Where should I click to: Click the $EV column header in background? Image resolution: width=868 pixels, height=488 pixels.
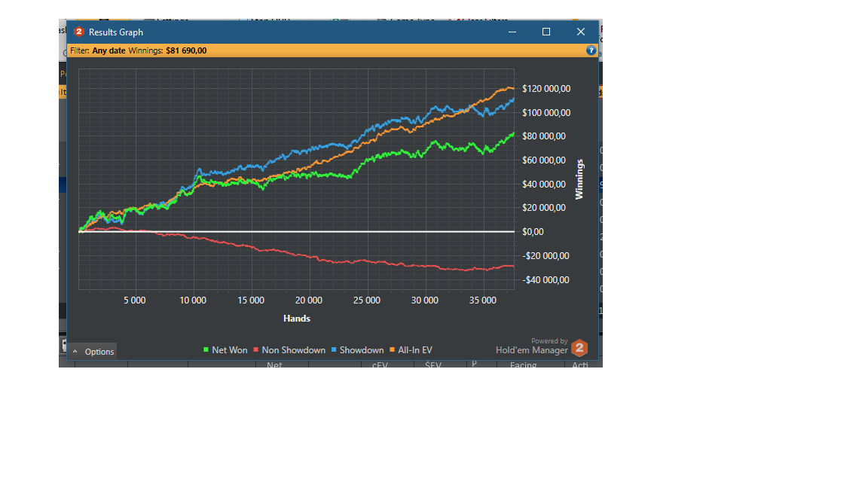433,365
